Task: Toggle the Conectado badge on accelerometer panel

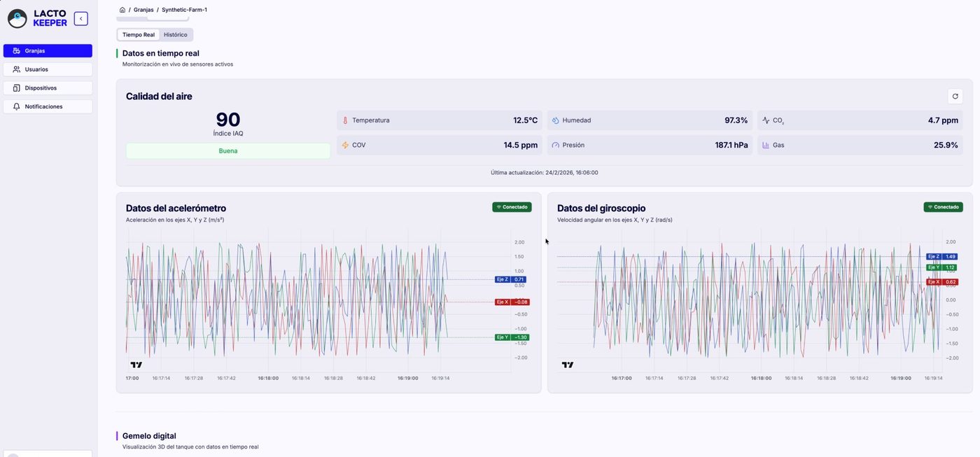Action: click(x=512, y=206)
